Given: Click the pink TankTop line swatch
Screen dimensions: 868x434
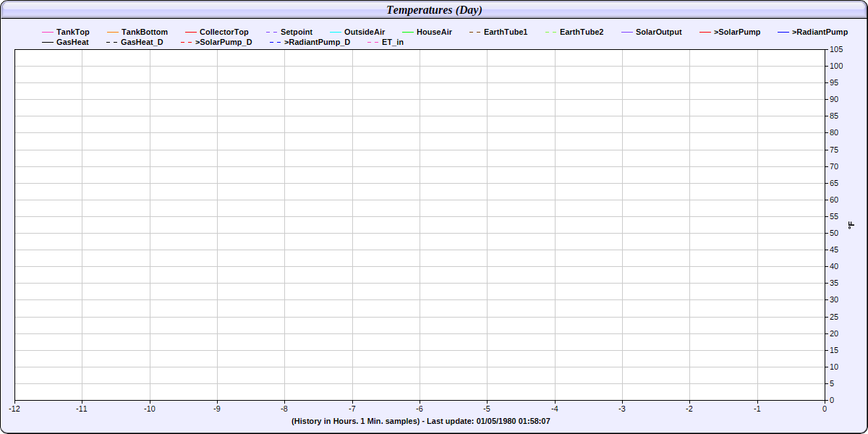Looking at the screenshot, I should tap(48, 32).
